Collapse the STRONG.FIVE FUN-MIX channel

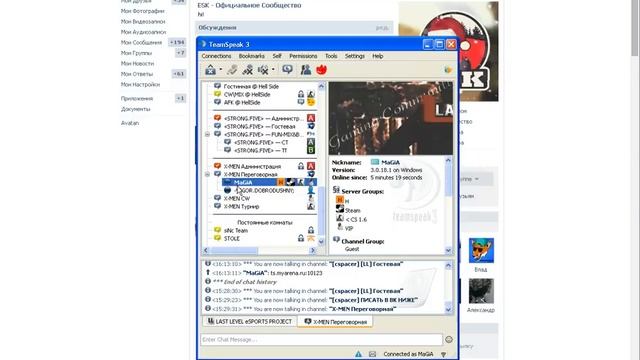207,134
